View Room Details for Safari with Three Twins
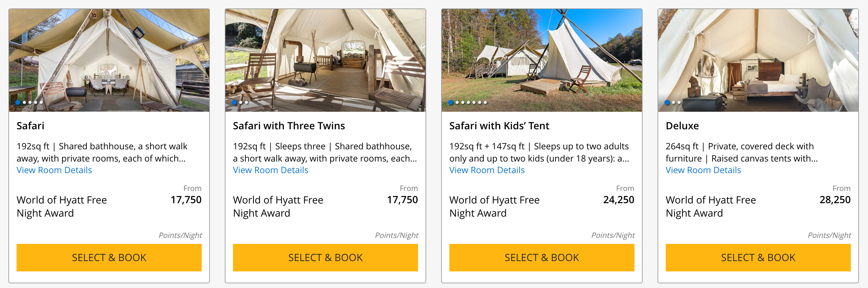 pos(270,170)
